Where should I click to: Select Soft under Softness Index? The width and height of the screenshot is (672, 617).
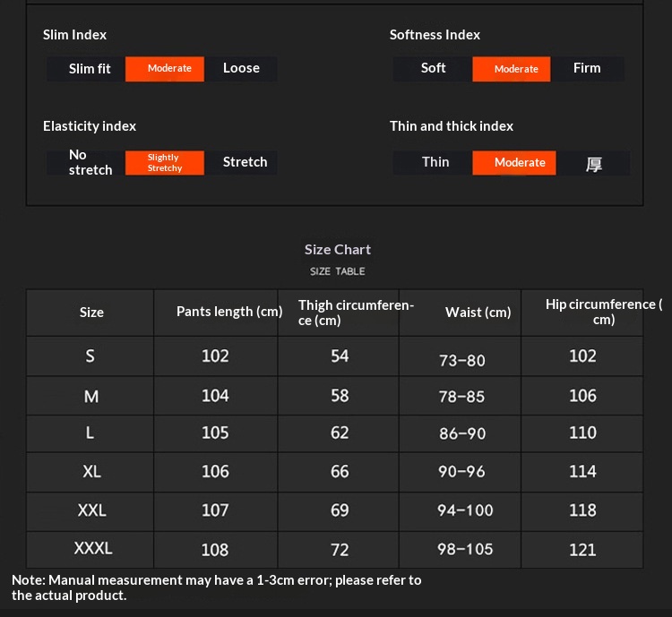(434, 69)
